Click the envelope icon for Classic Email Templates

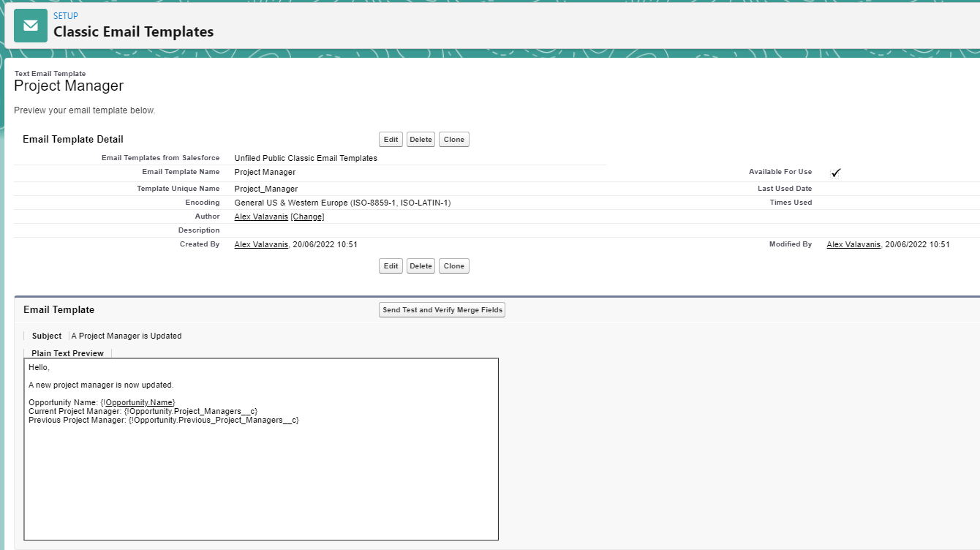pos(31,26)
